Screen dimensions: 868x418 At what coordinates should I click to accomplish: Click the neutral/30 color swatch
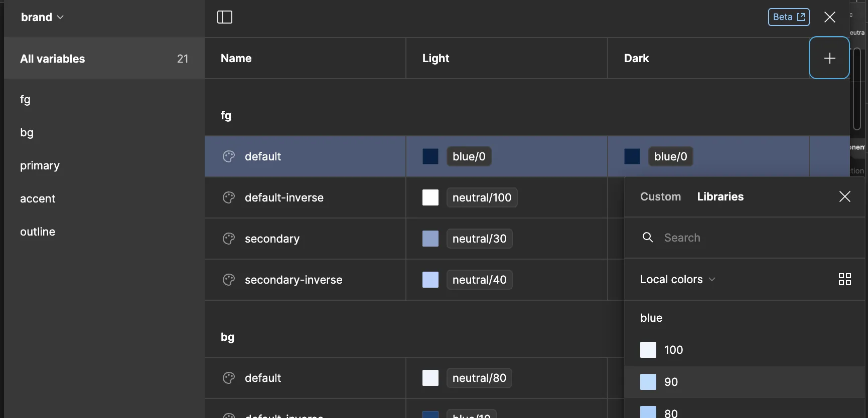(430, 239)
